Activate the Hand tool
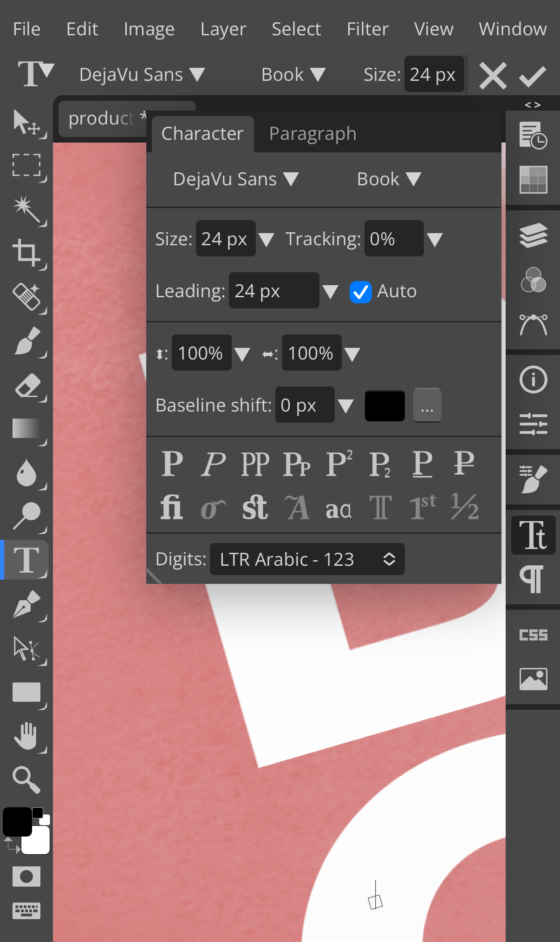The width and height of the screenshot is (560, 942). click(x=26, y=736)
